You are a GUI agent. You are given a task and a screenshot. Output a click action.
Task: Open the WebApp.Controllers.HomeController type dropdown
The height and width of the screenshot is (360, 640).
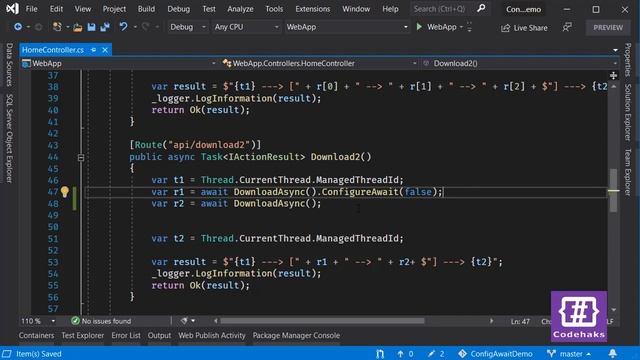[x=320, y=63]
